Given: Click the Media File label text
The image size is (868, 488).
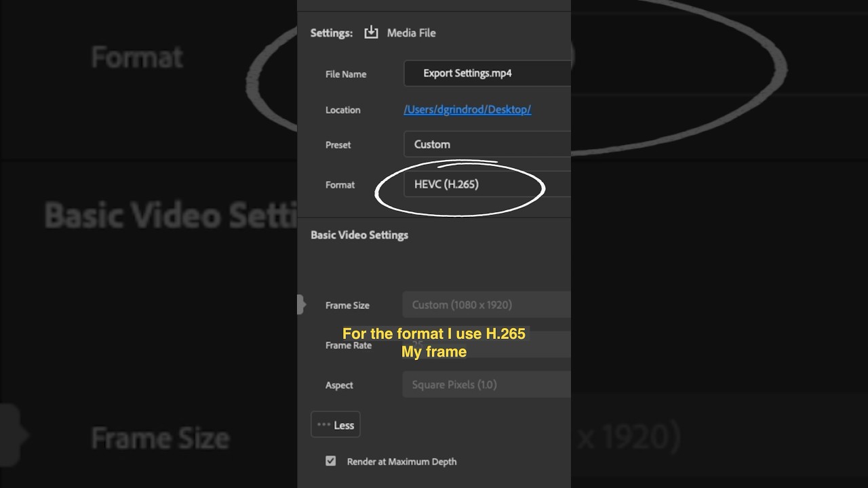Looking at the screenshot, I should (x=411, y=33).
